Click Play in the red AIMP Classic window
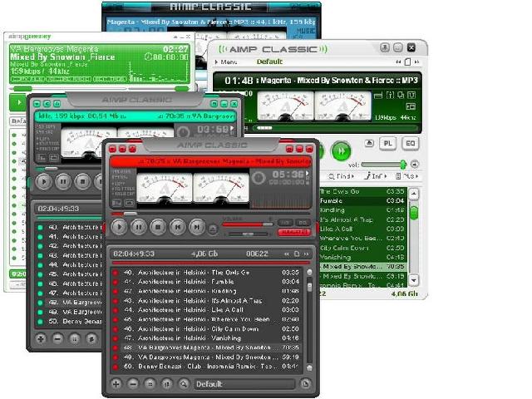Screen dimensions: 532x399 [x=119, y=227]
